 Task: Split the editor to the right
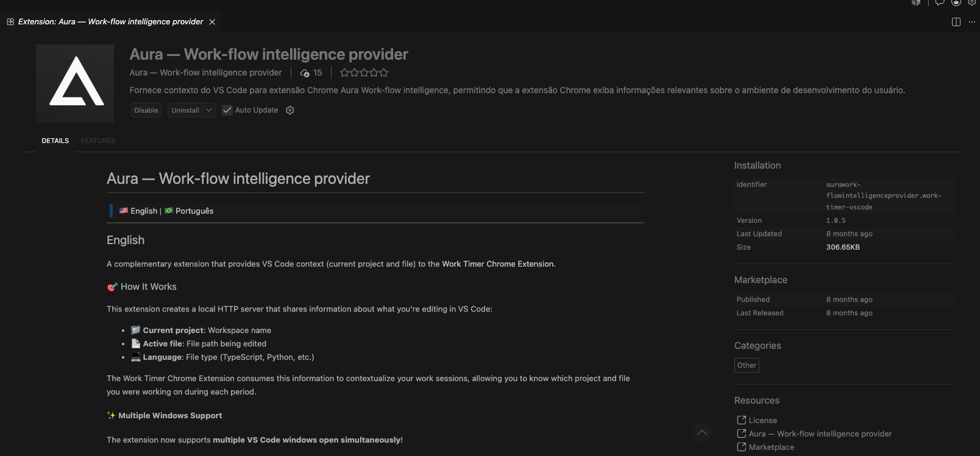pyautogui.click(x=956, y=22)
